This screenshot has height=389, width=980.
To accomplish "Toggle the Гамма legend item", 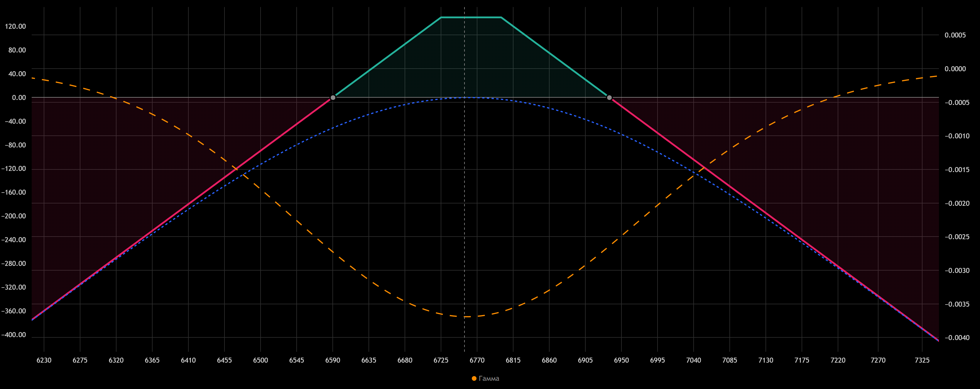I will [489, 378].
